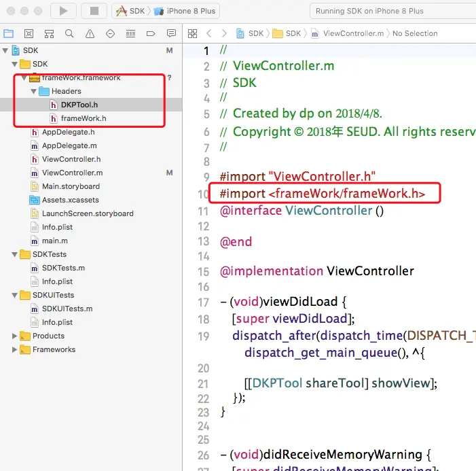Viewport: 476px width, 471px height.
Task: Click the dispatch_after code line
Action: (354, 336)
